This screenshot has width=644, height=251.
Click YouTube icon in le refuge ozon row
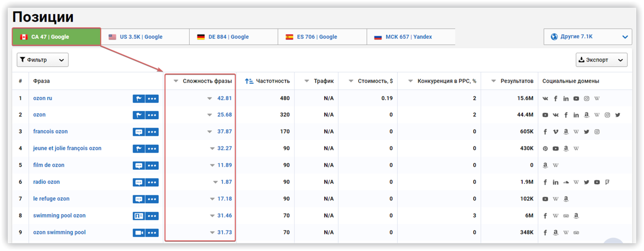pos(545,199)
